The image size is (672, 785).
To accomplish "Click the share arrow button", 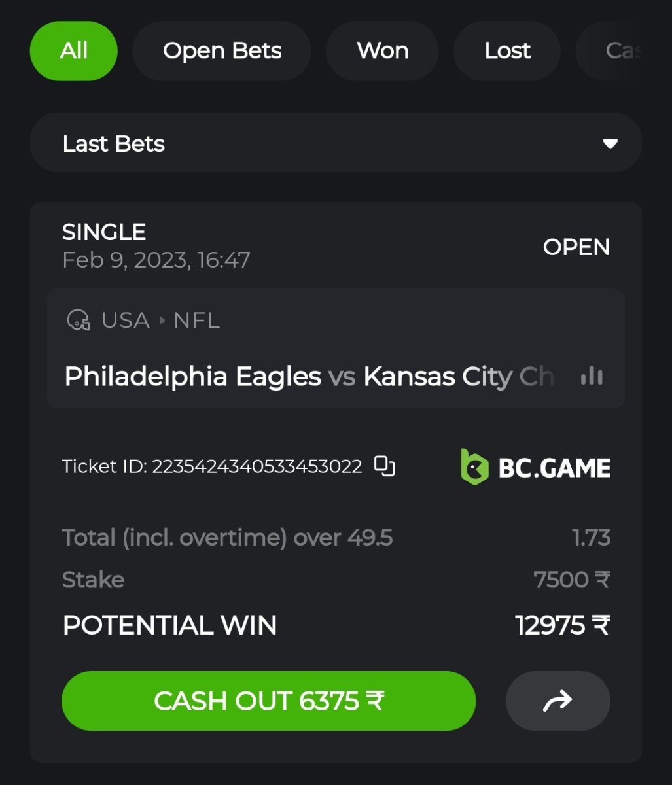I will [x=557, y=701].
